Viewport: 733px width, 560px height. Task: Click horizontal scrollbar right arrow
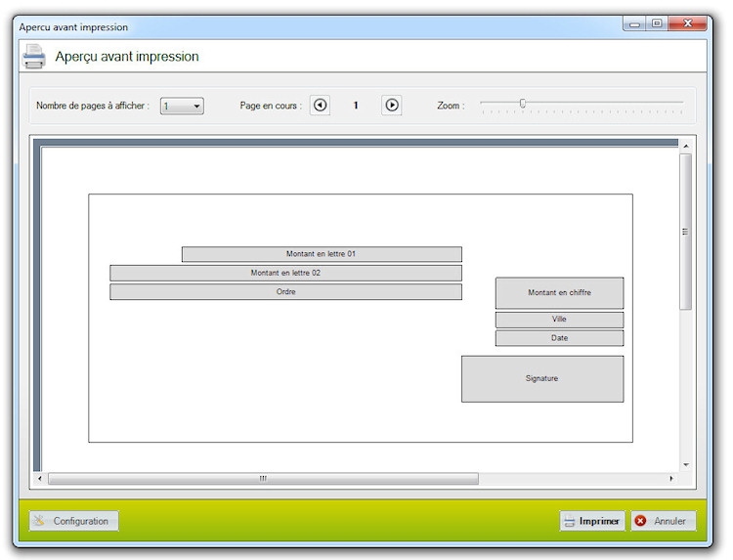tap(671, 479)
